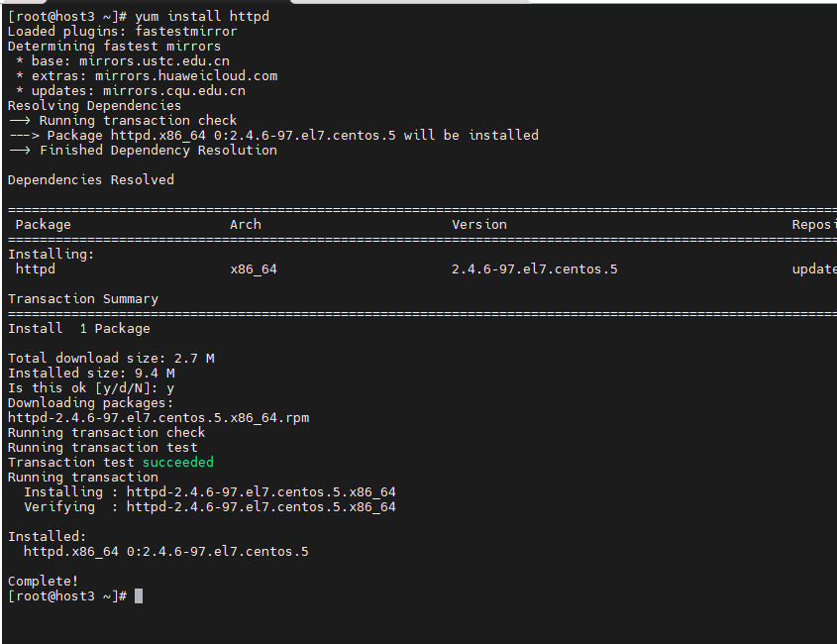Click the 'yum install httpd' command text
Screen dimensions: 837x644
[202, 17]
